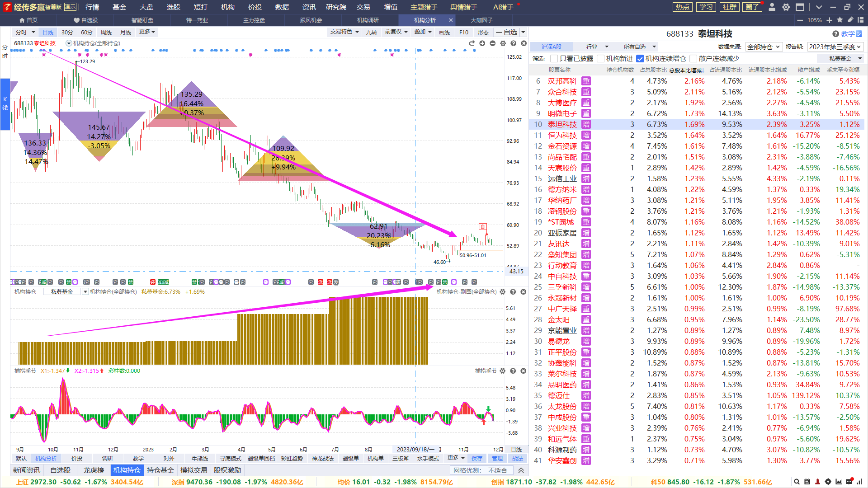This screenshot has height=488, width=868.
Task: Expand the 数据来源 全部持仓 dropdown
Action: point(763,47)
